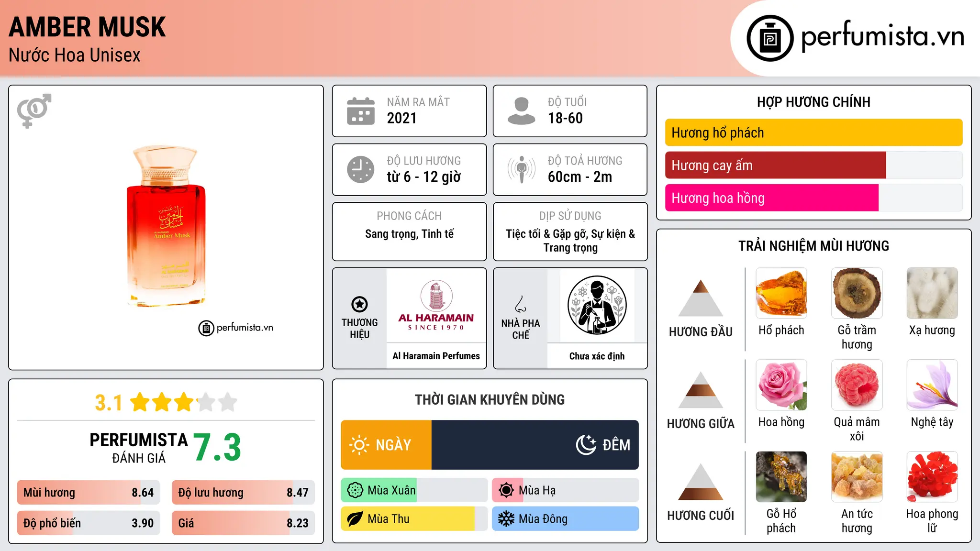
Task: Click the star badge icon above Thương hiệu
Action: click(359, 304)
